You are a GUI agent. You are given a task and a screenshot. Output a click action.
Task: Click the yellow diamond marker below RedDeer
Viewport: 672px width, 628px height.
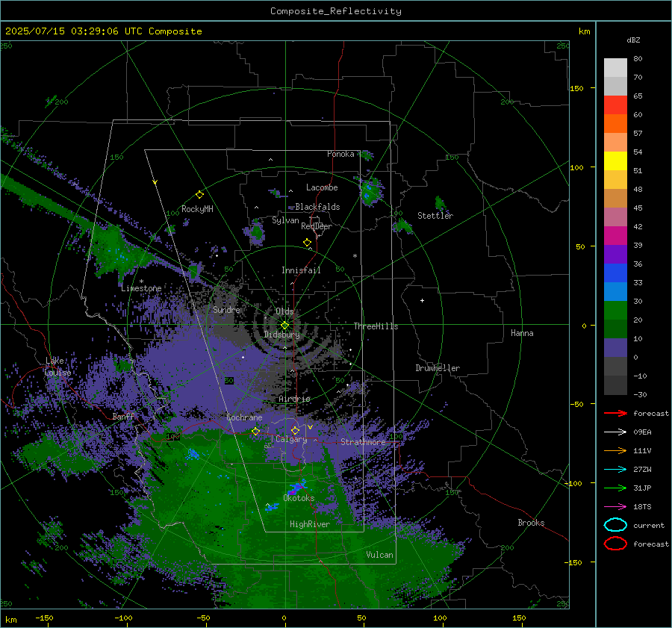308,243
